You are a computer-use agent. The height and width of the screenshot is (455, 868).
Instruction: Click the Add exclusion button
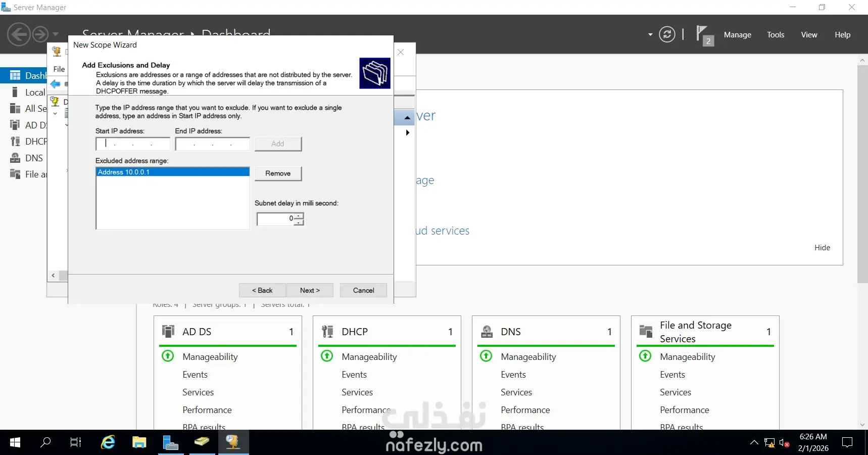tap(278, 144)
